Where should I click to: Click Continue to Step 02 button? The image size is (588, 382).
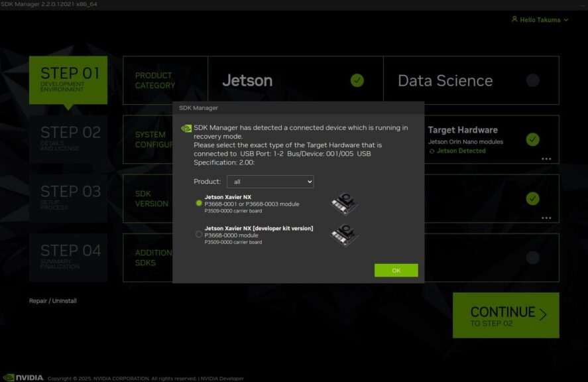[506, 315]
